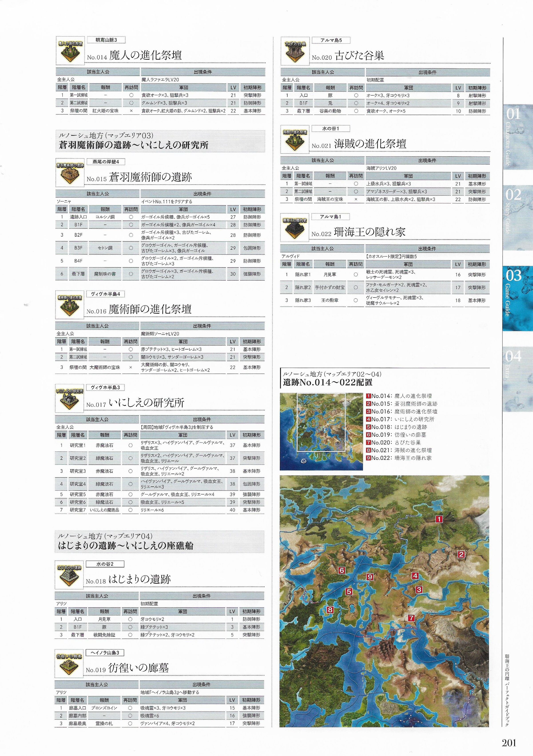The width and height of the screenshot is (533, 756).
Task: Click the 水の谷1 location tag
Action: click(x=330, y=128)
